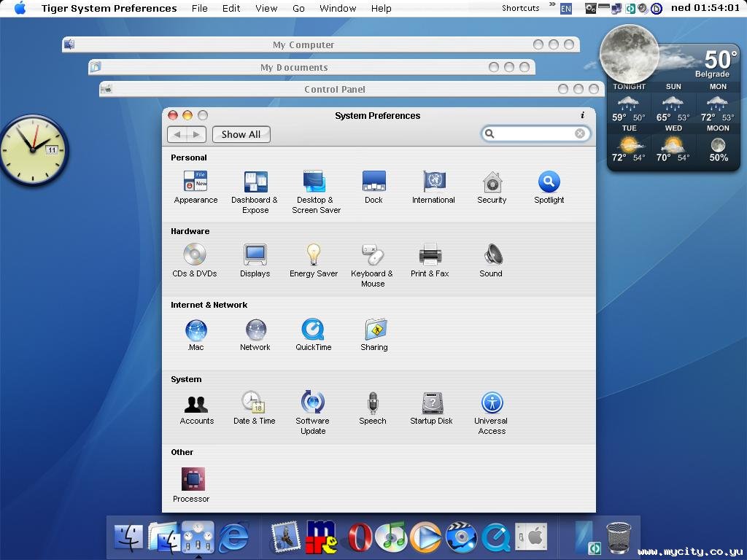Image resolution: width=747 pixels, height=560 pixels.
Task: Open Keyboard & Mouse settings
Action: (x=372, y=255)
